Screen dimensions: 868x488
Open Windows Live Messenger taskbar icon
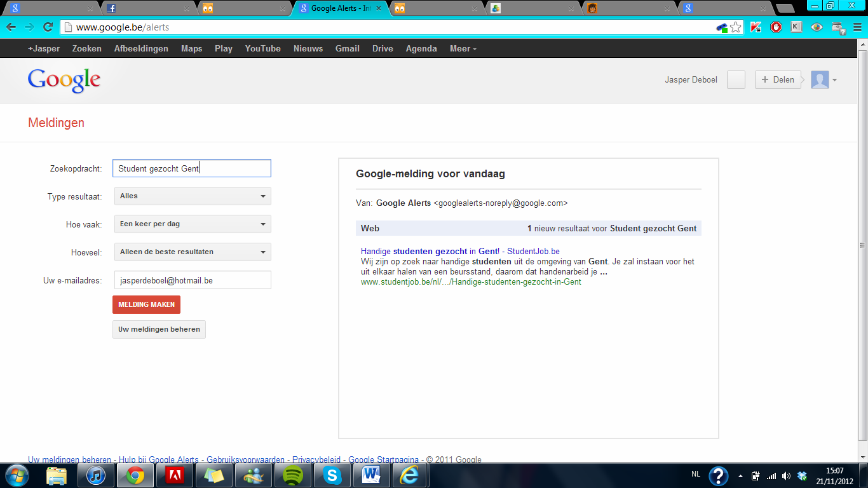(x=253, y=475)
